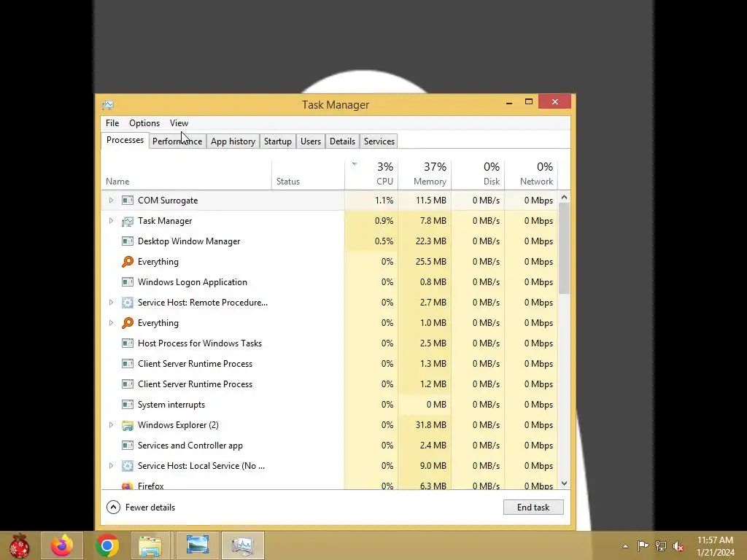Click the End task button
The image size is (747, 560).
click(533, 507)
